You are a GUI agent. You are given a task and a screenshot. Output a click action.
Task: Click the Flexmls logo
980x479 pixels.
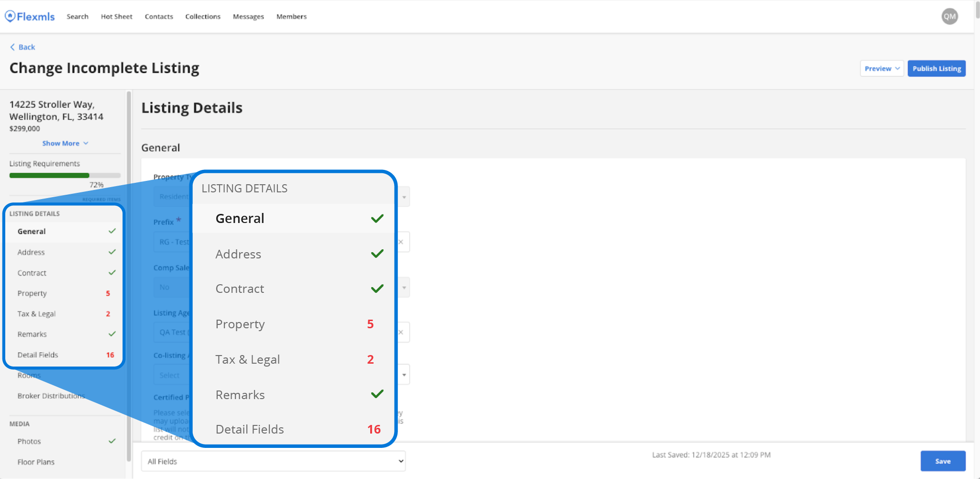(x=30, y=16)
